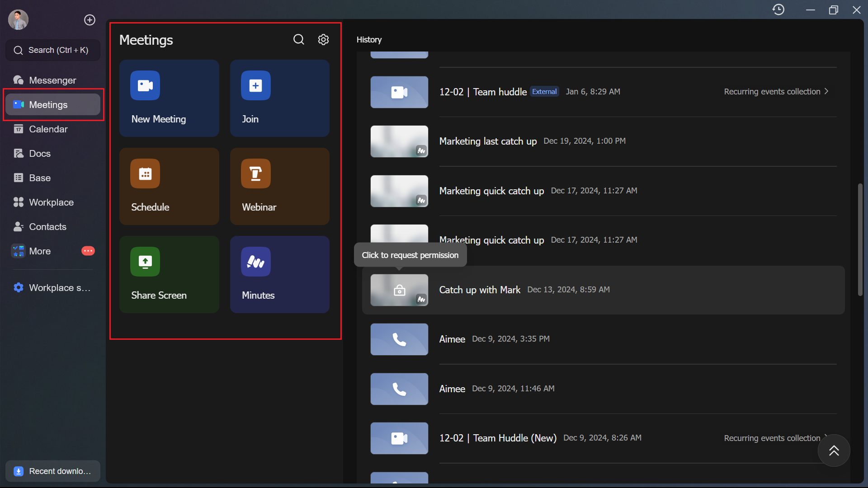
Task: Click the scroll-to-top double chevron button
Action: coord(834,450)
